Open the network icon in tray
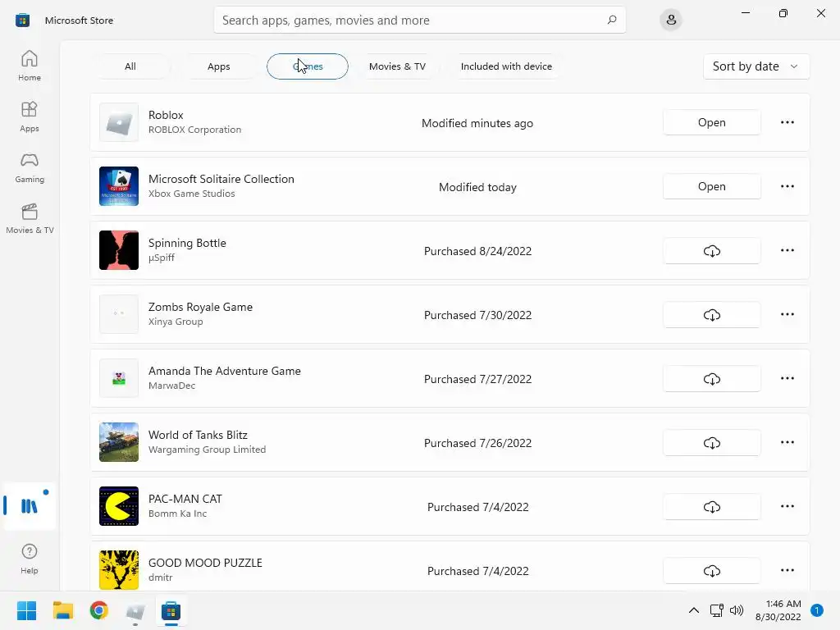 pos(716,610)
